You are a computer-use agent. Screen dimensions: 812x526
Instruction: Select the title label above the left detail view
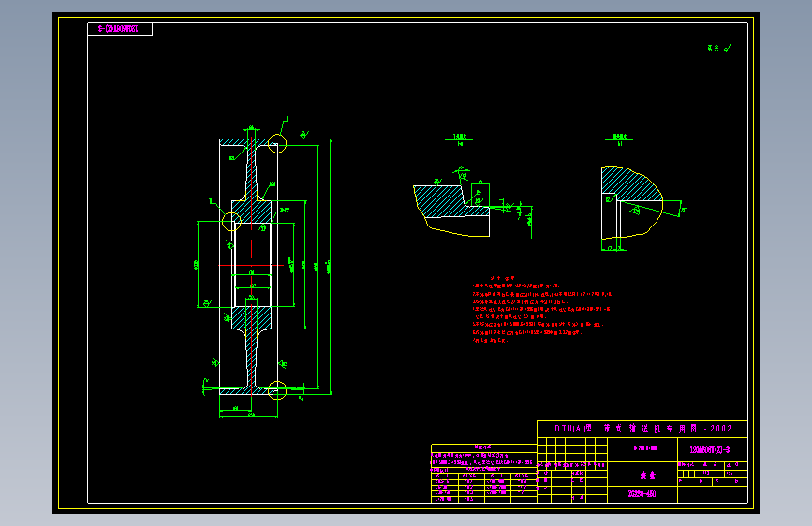pyautogui.click(x=459, y=139)
